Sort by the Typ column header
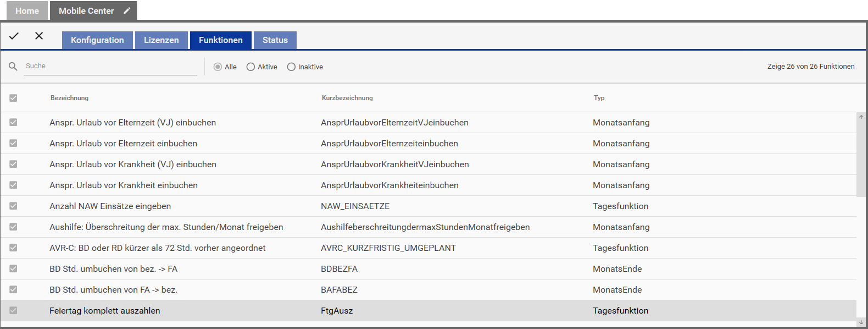This screenshot has width=868, height=329. (x=599, y=98)
